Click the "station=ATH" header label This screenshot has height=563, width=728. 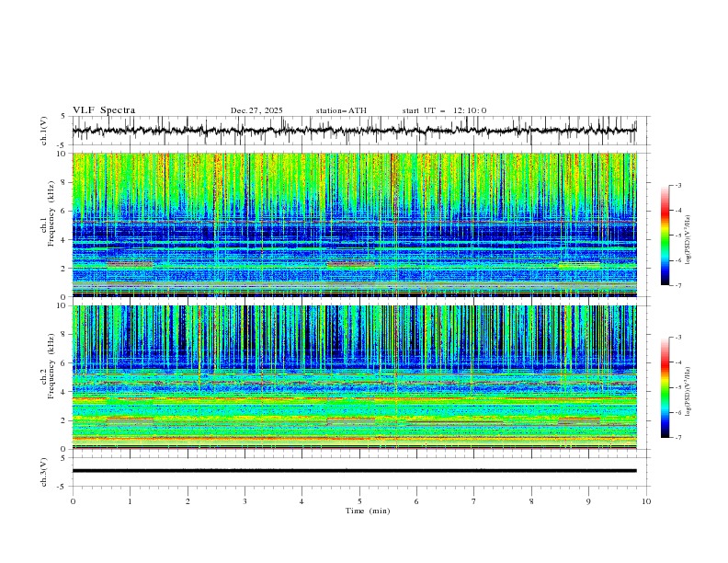(x=341, y=110)
